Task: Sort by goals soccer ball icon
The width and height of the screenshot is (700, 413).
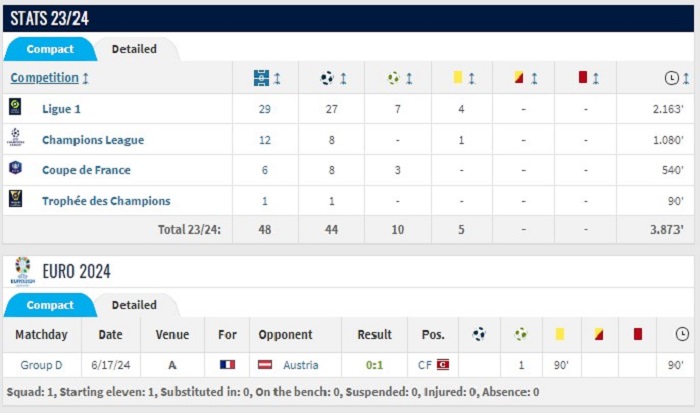Action: click(x=327, y=78)
